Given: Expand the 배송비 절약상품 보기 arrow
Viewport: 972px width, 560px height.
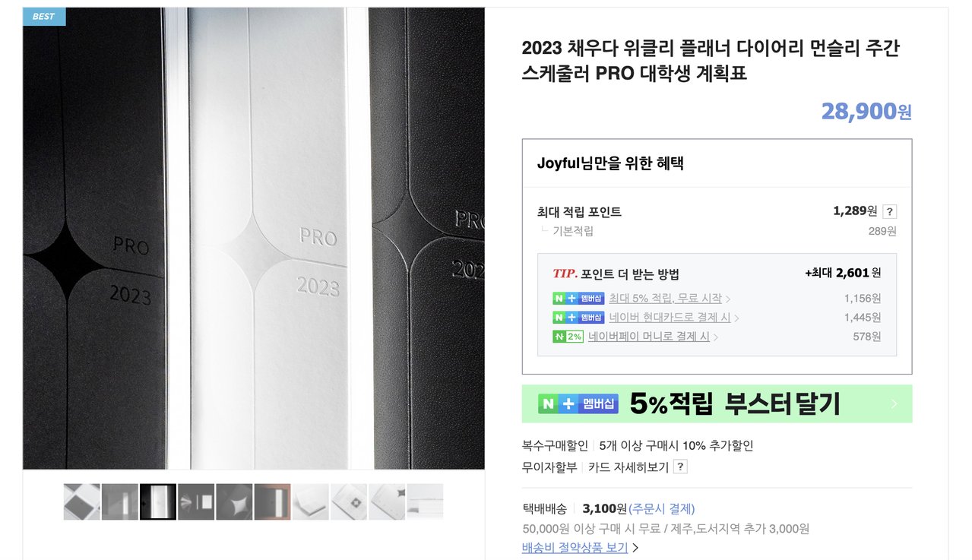Looking at the screenshot, I should coord(635,547).
